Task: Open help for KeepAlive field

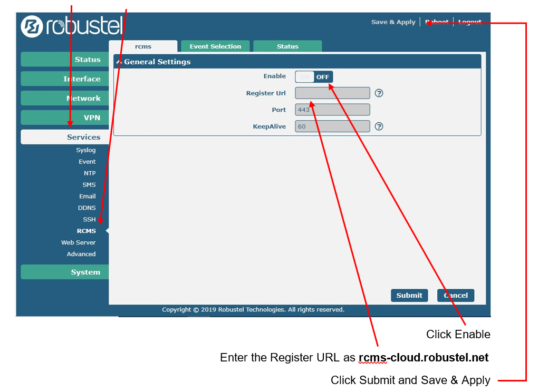Action: click(x=379, y=126)
